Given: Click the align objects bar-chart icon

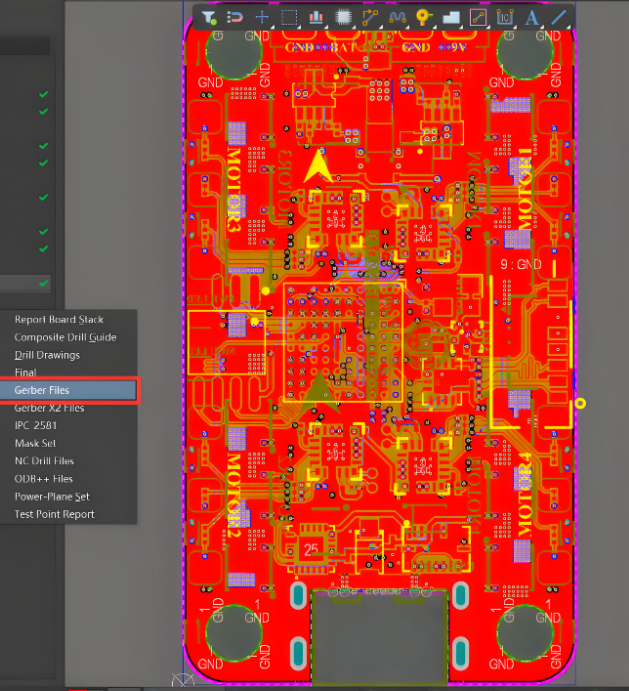Looking at the screenshot, I should pyautogui.click(x=316, y=17).
